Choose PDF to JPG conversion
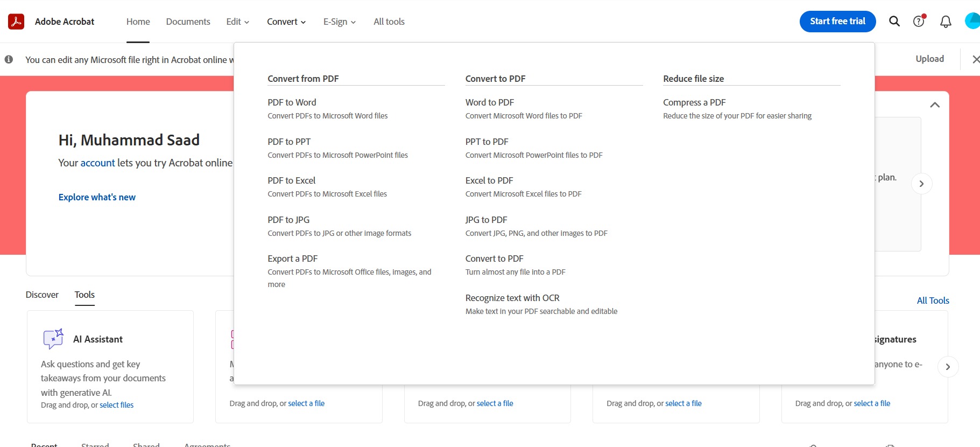 (x=288, y=220)
